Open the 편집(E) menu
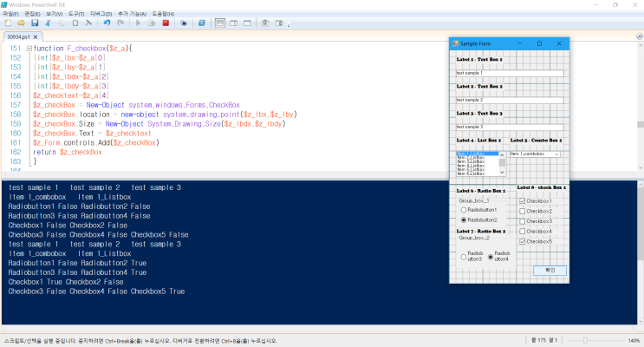The image size is (644, 347). point(32,14)
